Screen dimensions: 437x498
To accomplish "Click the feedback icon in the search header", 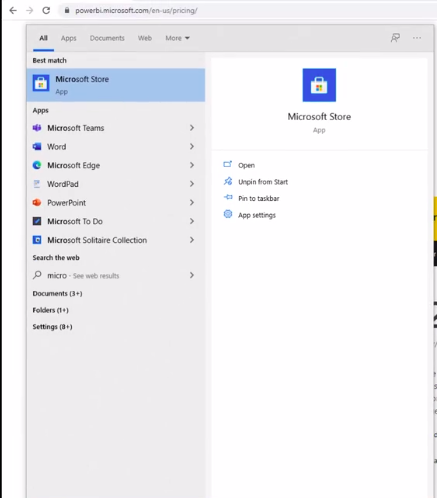I will (x=395, y=38).
